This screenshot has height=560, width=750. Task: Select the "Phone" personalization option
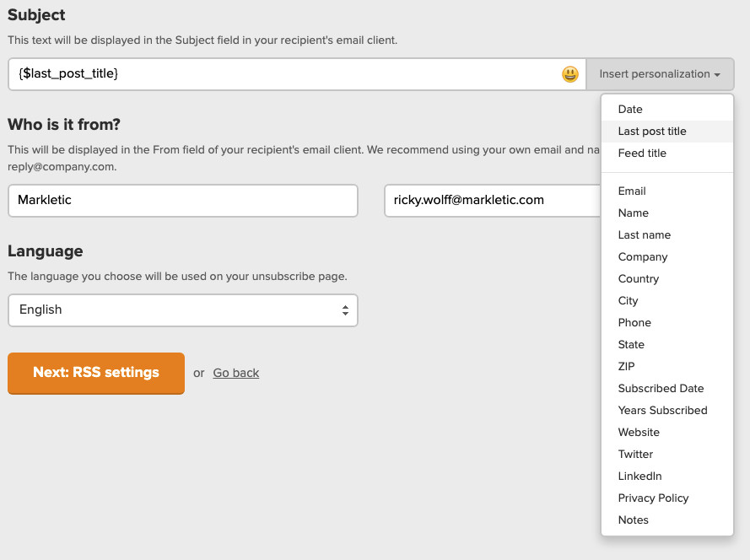click(634, 322)
